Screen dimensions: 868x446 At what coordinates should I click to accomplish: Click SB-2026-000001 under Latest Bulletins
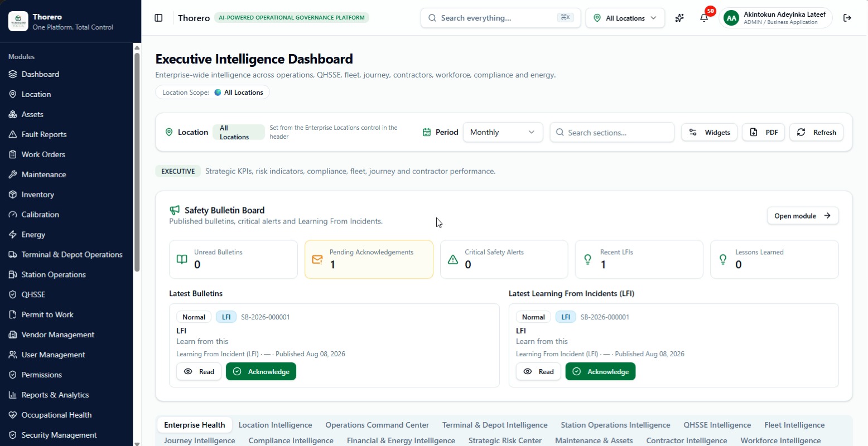266,317
